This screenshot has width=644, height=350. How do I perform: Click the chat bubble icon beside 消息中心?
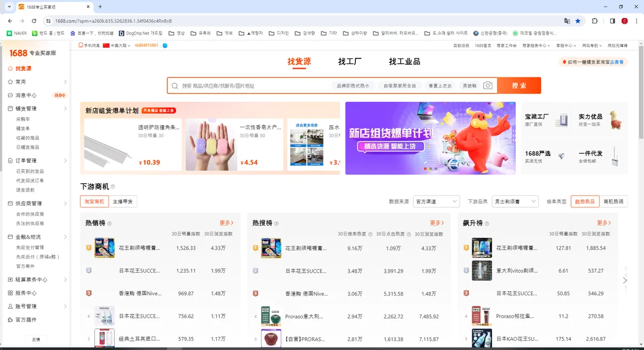click(x=11, y=96)
